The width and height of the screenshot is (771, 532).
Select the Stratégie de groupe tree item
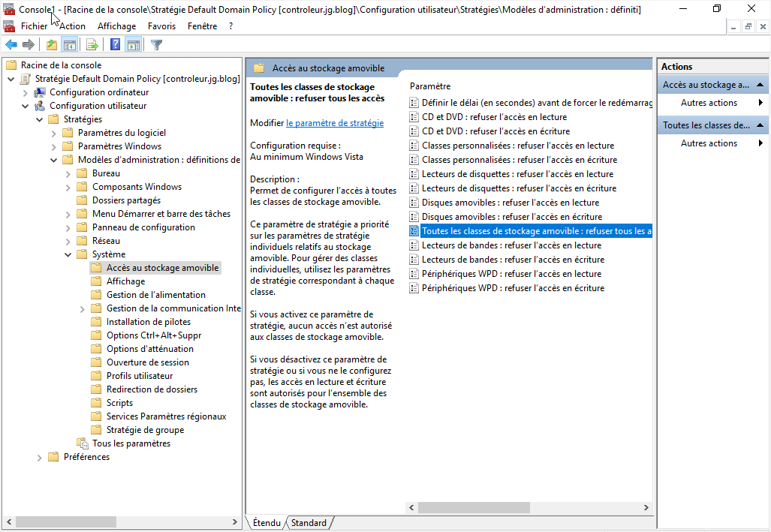pos(145,430)
